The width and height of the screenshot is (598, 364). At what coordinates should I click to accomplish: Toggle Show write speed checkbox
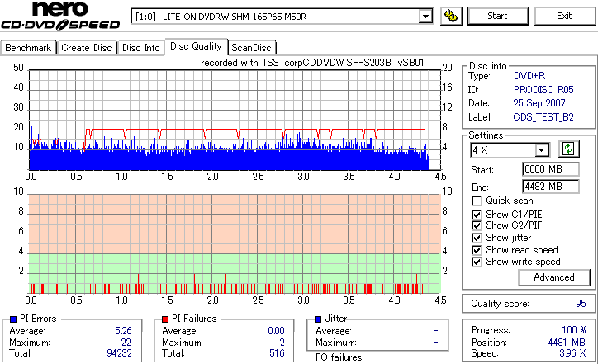(x=477, y=262)
